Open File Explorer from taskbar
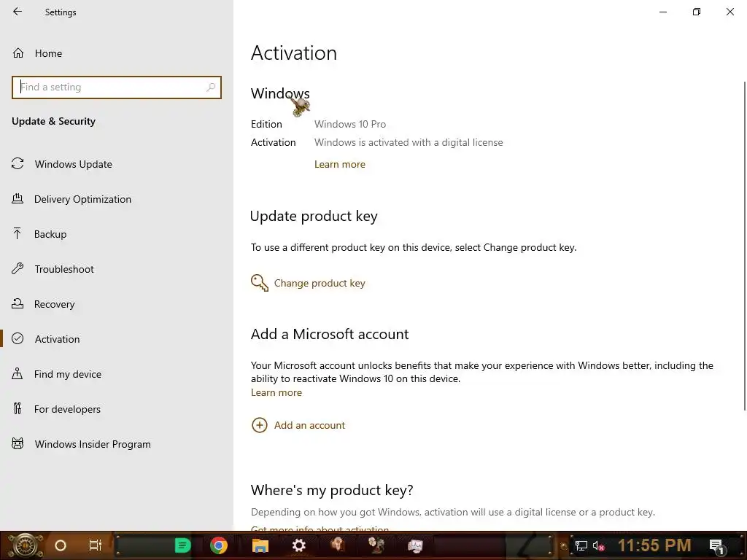Viewport: 747px width, 560px height. [260, 545]
